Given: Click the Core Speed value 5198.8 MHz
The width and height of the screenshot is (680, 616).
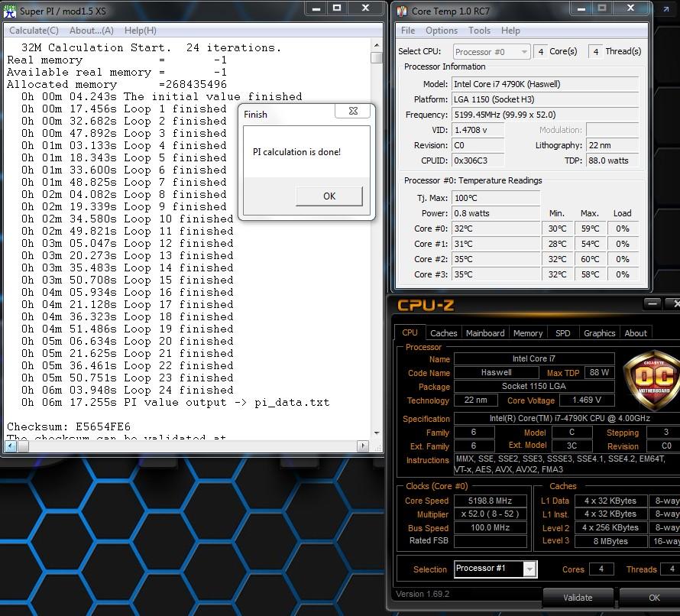Looking at the screenshot, I should click(490, 501).
